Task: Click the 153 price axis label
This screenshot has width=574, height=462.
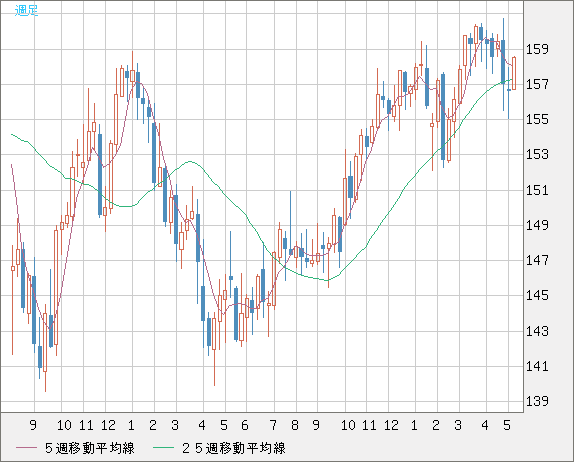Action: [537, 154]
